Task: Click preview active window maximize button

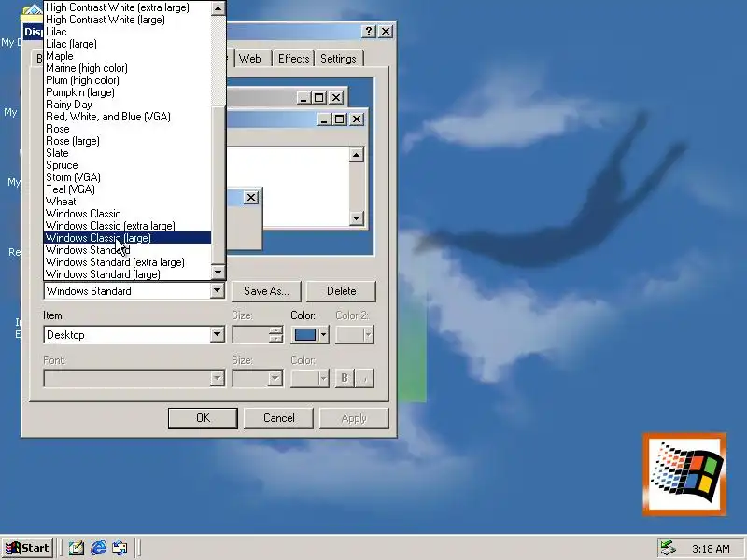Action: click(340, 119)
